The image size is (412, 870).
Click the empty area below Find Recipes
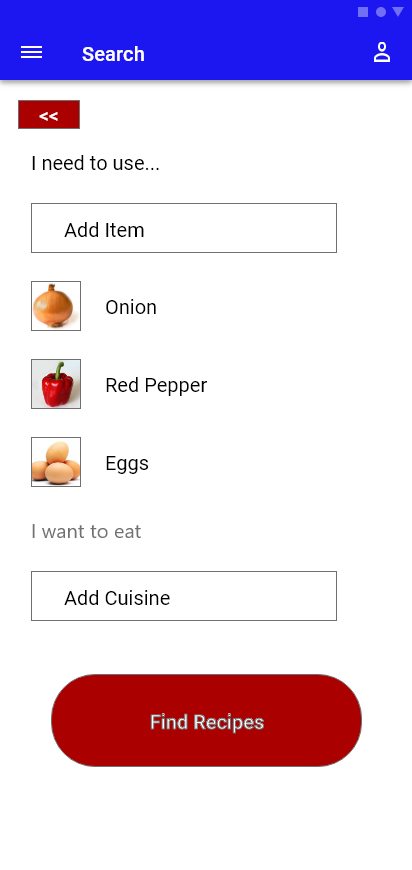click(206, 818)
